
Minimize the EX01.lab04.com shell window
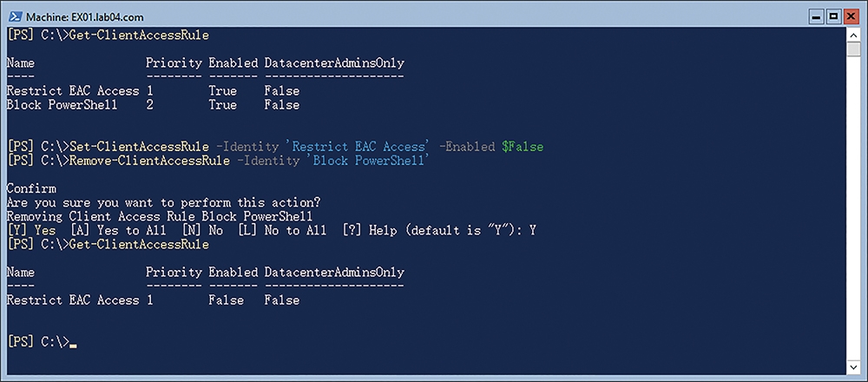click(x=819, y=17)
